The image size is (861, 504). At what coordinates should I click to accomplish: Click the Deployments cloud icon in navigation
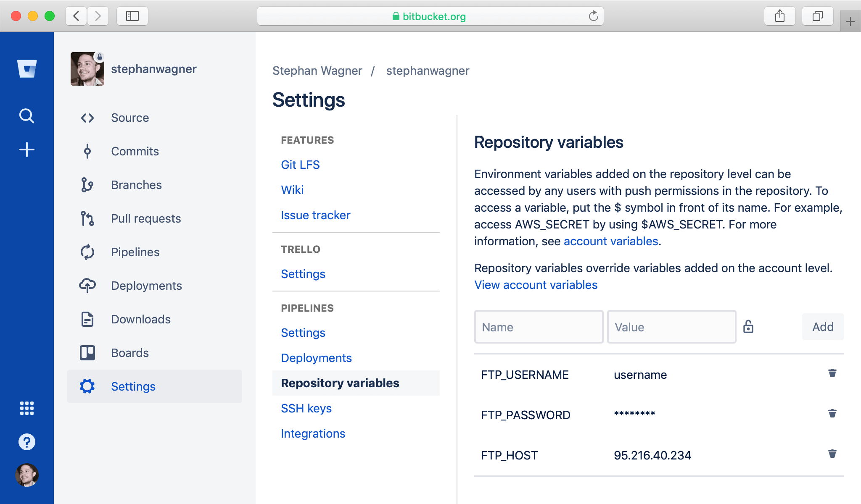click(x=87, y=286)
